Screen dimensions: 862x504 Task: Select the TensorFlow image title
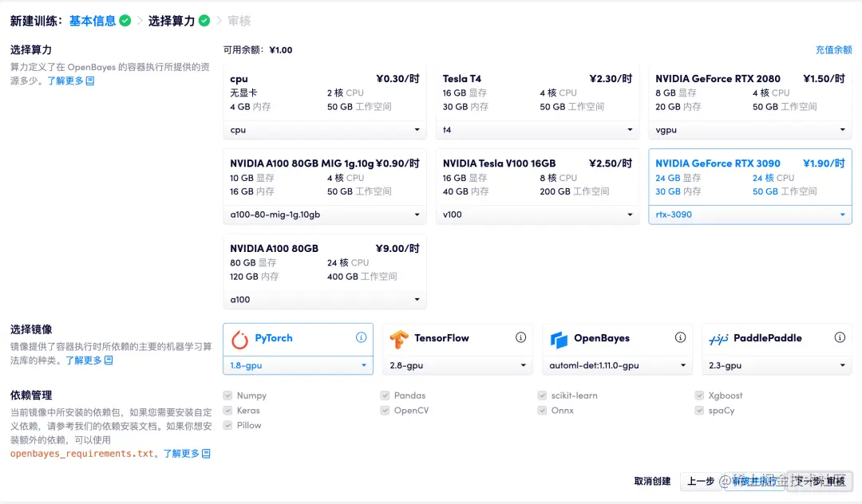pyautogui.click(x=441, y=337)
